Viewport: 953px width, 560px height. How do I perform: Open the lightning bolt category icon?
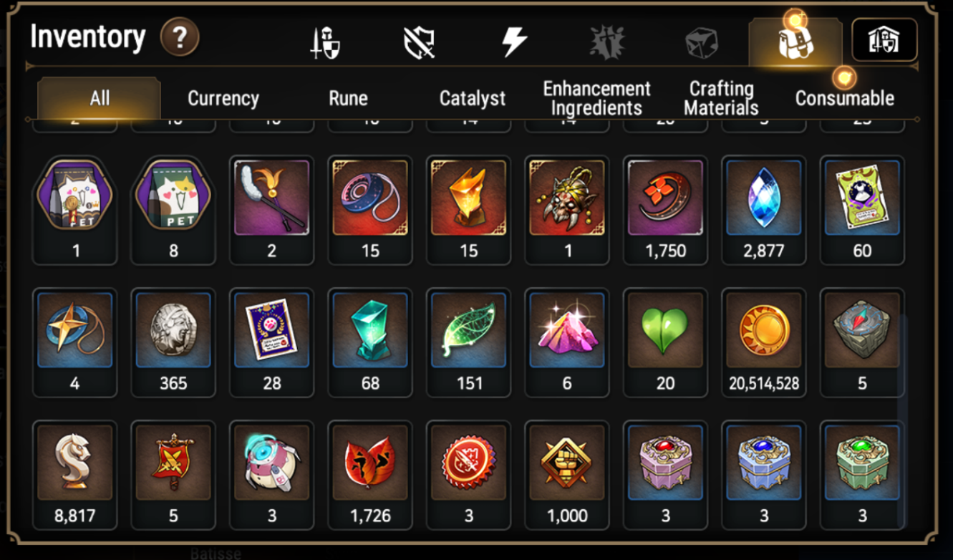coord(513,42)
